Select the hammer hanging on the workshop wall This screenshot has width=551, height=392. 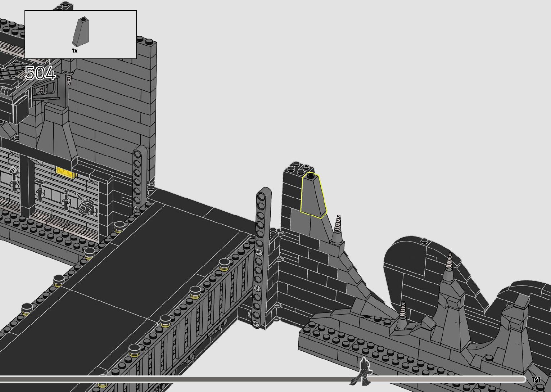pos(40,189)
